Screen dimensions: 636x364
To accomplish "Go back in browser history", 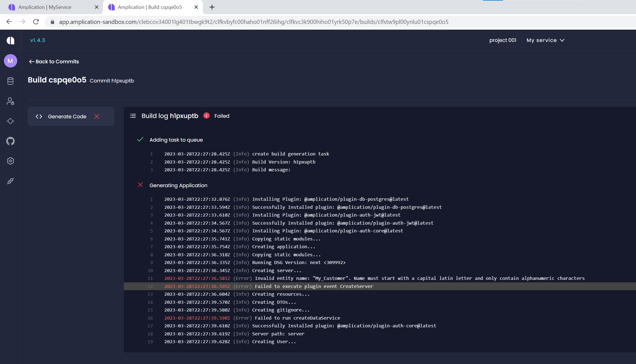I will (9, 22).
